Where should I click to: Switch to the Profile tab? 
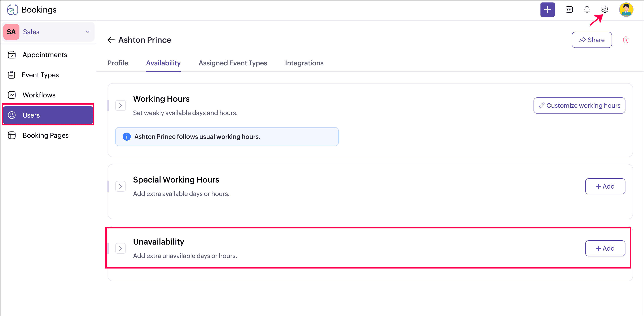[x=118, y=63]
